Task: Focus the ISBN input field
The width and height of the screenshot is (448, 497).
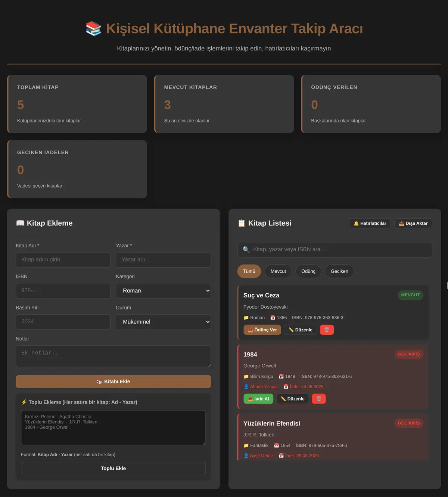Action: click(63, 291)
